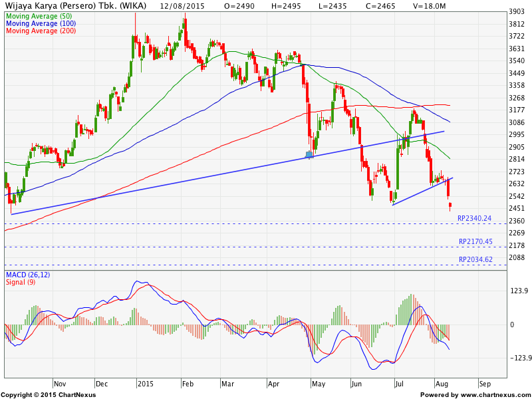Click the 2015 year marker on time axis
This screenshot has height=399, width=532.
coord(144,384)
